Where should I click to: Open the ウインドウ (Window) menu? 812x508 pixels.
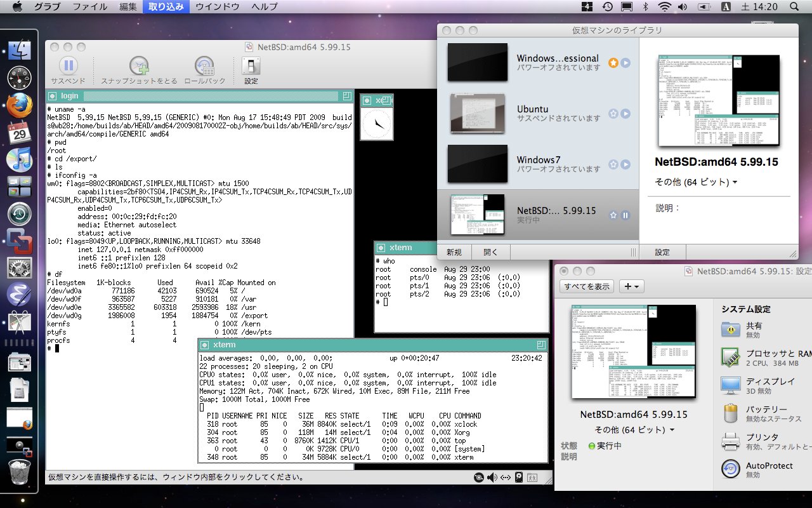click(218, 7)
